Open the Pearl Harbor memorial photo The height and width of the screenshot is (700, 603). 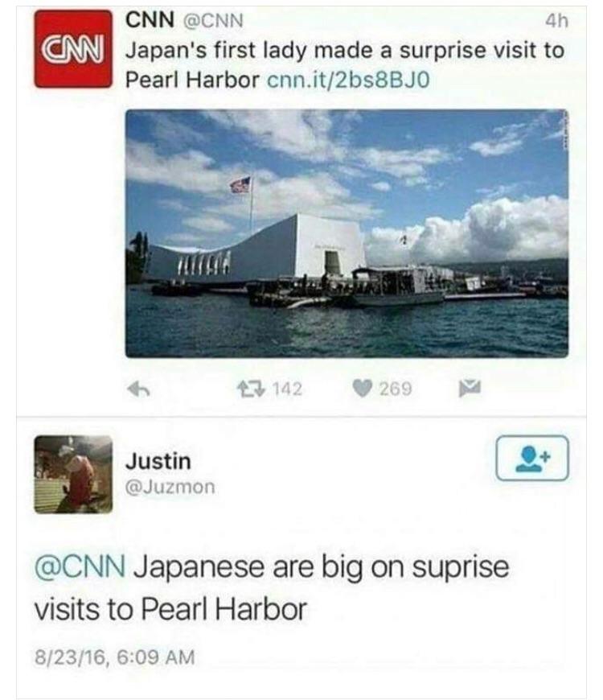point(347,233)
